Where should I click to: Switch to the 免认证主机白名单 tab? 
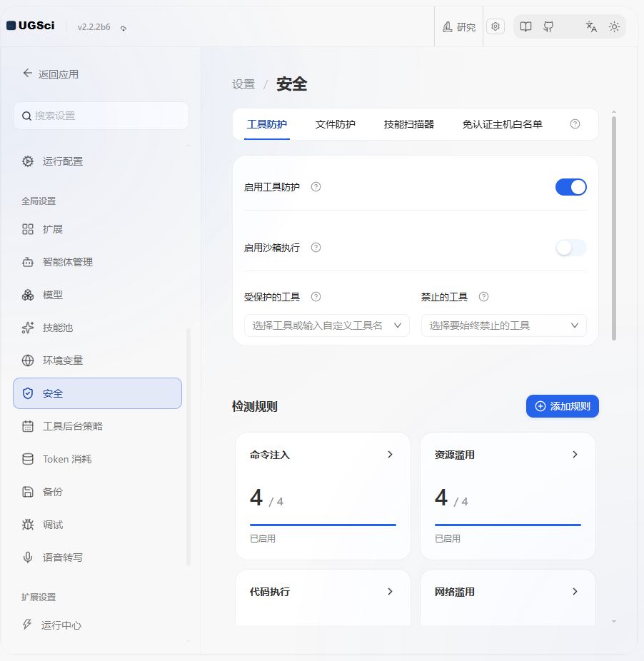click(503, 124)
